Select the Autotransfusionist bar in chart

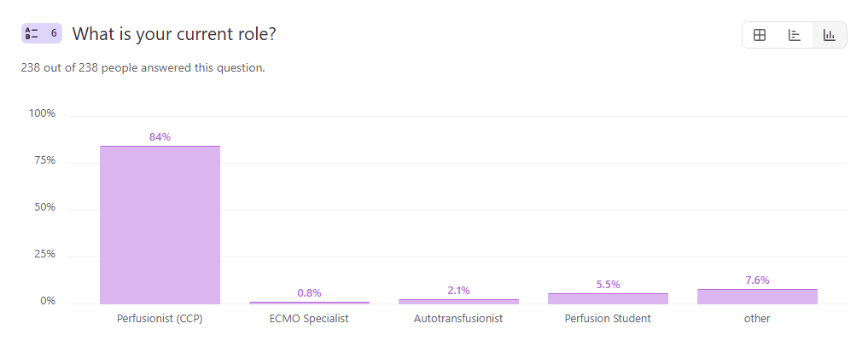pyautogui.click(x=458, y=301)
